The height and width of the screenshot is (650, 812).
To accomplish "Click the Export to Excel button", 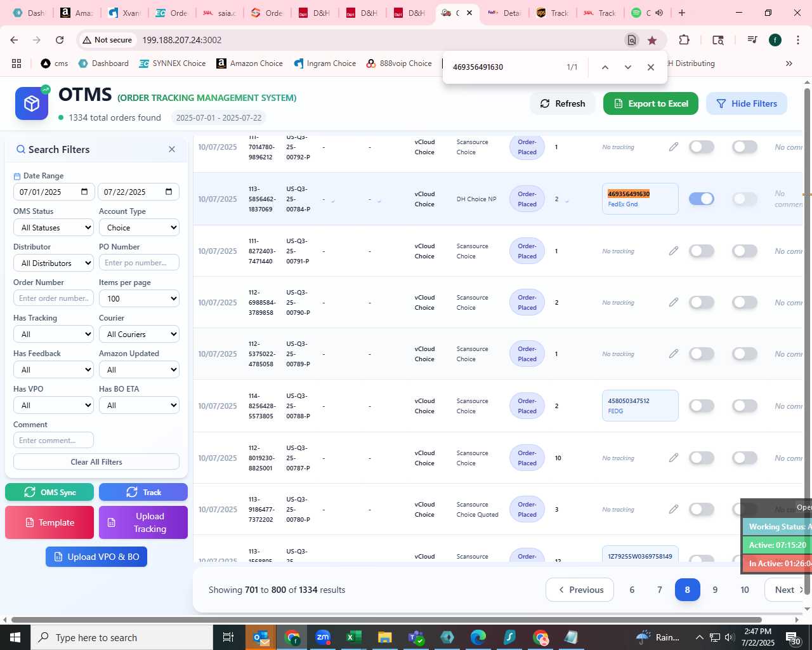I will pos(651,103).
